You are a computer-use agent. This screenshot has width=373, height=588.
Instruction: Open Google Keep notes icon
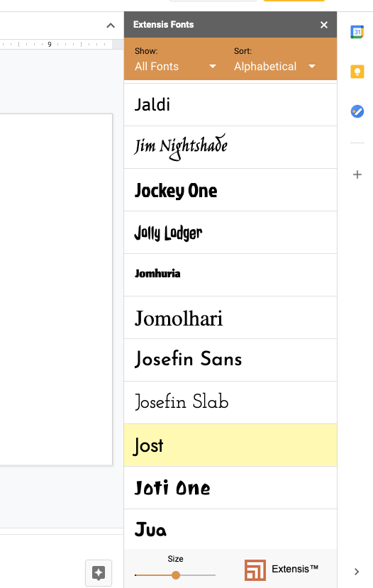[x=357, y=71]
